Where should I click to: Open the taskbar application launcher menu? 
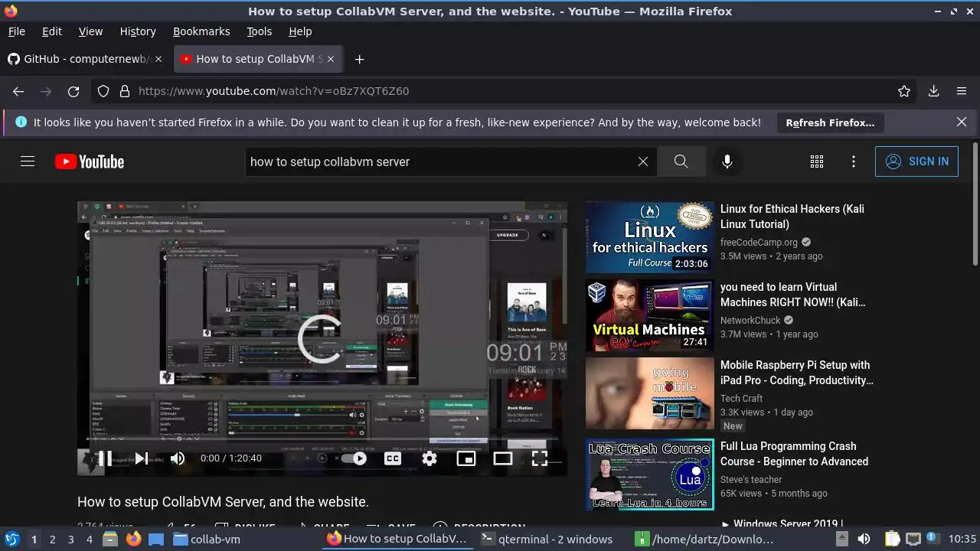click(12, 539)
